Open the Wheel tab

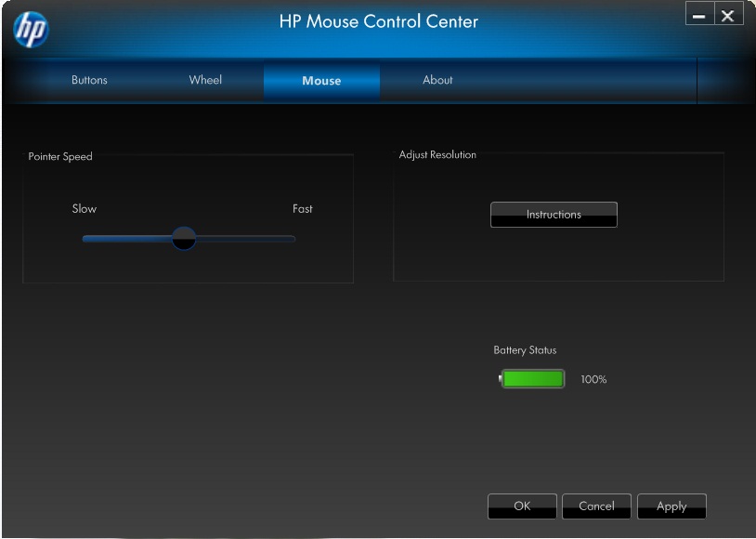click(205, 80)
